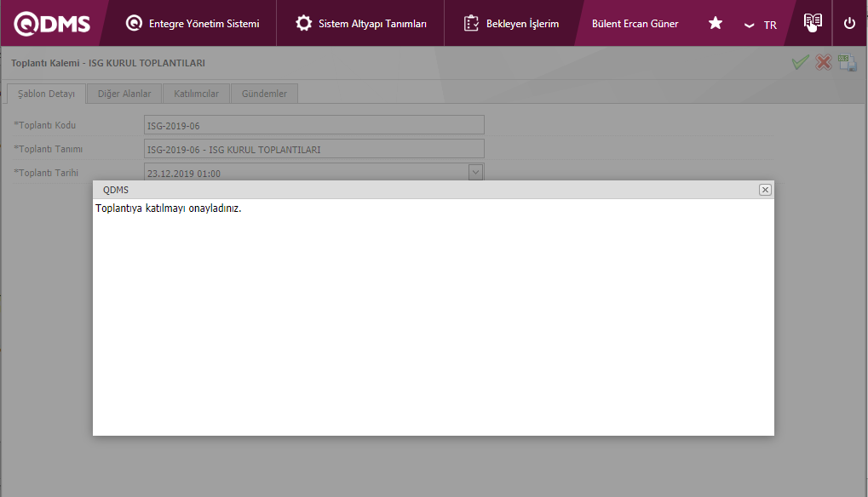868x497 pixels.
Task: Click the Toplantı Kodu input field
Action: click(313, 125)
